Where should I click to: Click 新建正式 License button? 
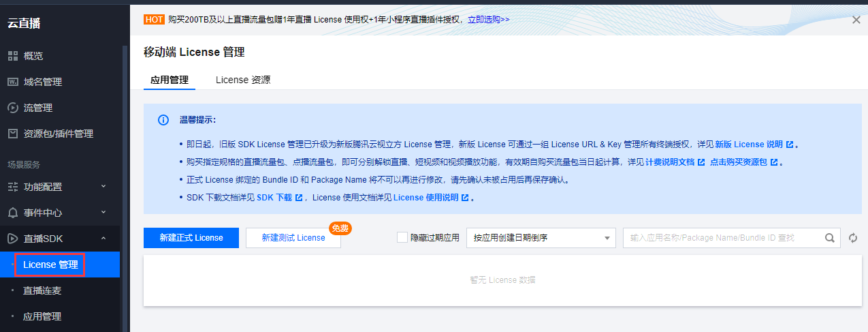click(x=191, y=238)
